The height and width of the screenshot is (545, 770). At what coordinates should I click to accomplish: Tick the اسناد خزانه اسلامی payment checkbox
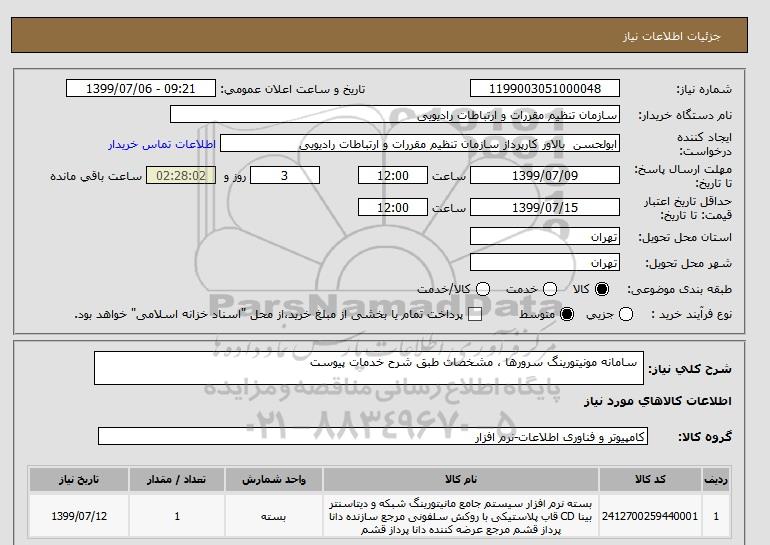(475, 314)
